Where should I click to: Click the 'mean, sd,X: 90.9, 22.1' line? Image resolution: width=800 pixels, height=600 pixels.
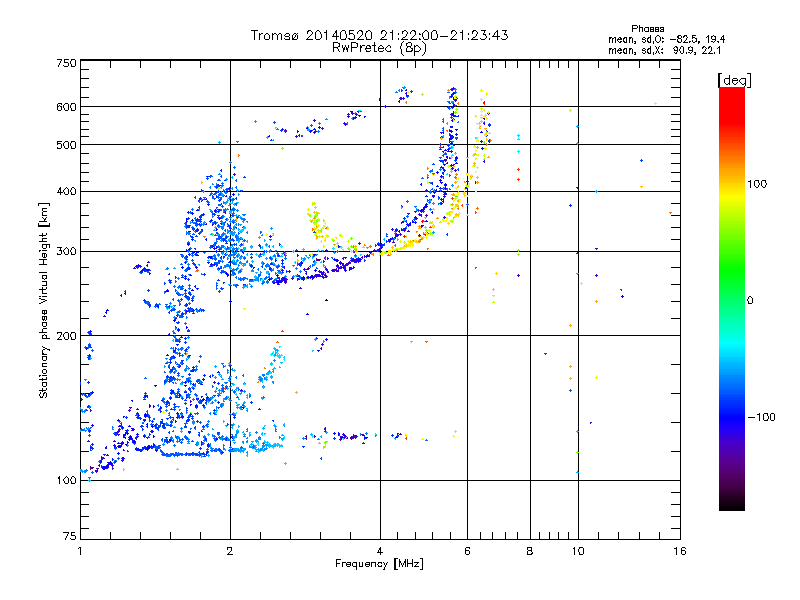[x=665, y=51]
